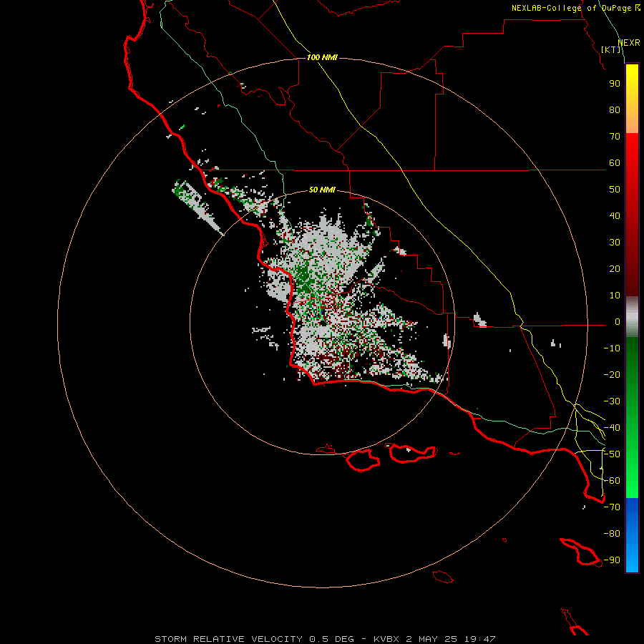Click the '[KT]' units label
The width and height of the screenshot is (644, 644).
point(611,49)
